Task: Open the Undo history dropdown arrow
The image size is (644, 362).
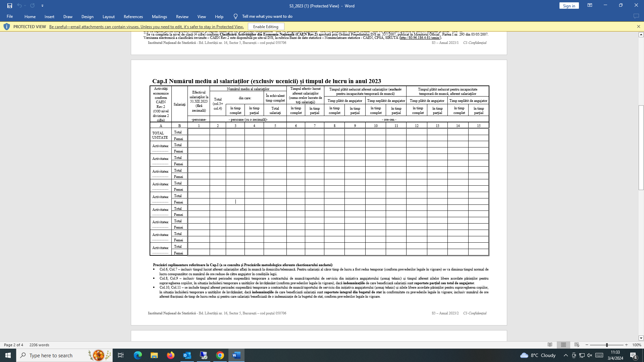Action: point(25,6)
